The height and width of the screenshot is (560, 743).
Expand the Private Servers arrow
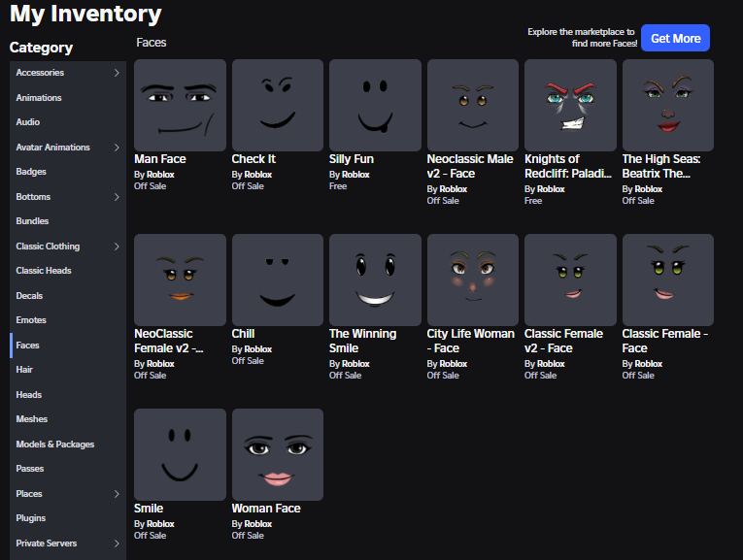coord(117,543)
